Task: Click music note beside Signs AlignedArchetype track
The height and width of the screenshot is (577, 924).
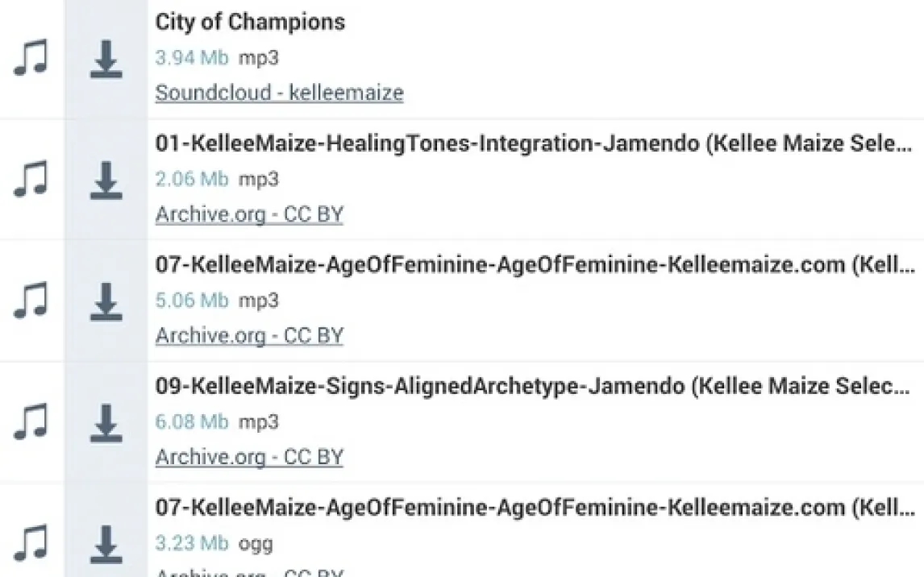Action: coord(31,422)
